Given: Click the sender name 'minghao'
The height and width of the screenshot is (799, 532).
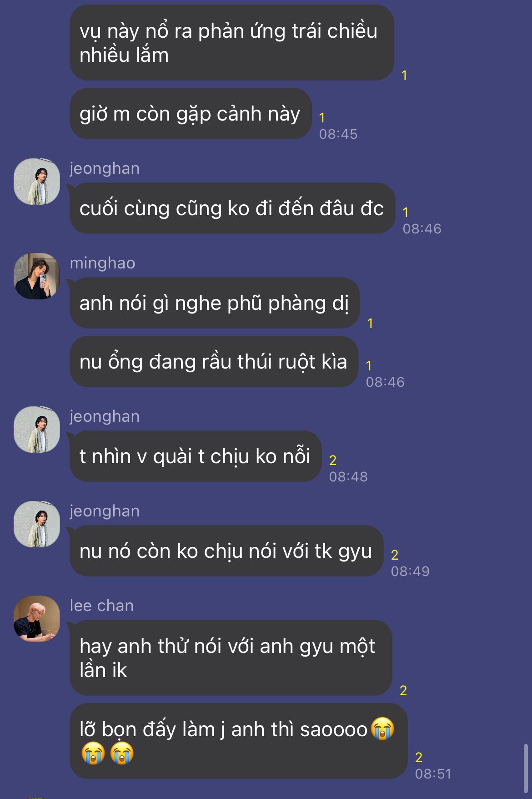Looking at the screenshot, I should click(103, 263).
